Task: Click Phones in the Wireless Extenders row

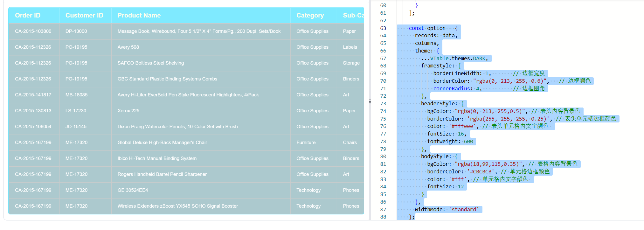Action: pos(350,206)
